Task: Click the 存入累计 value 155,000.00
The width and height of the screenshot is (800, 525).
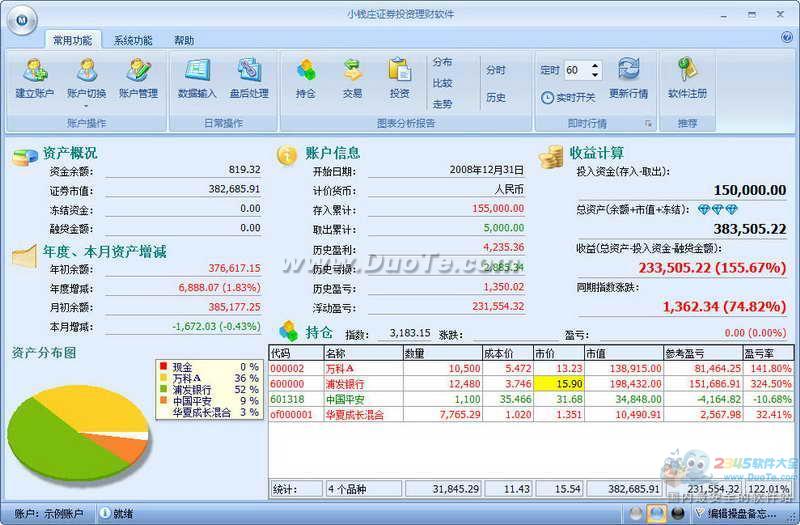Action: (498, 208)
